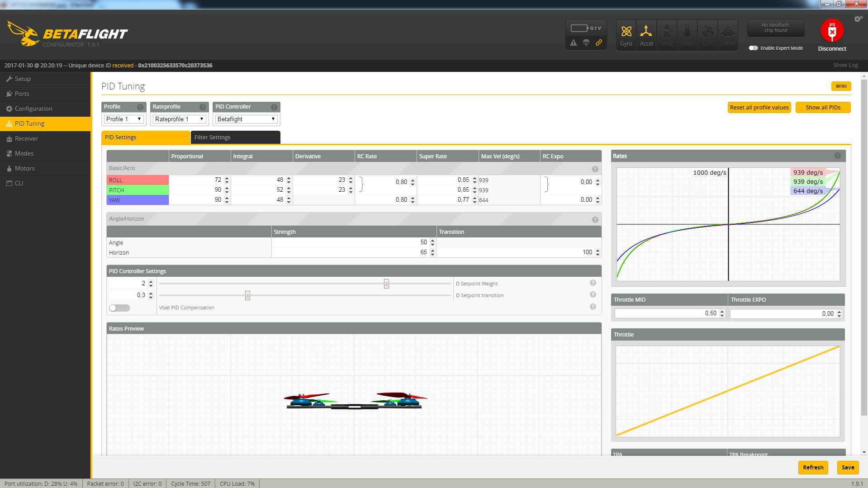Click the battery warning triangle icon
This screenshot has width=868, height=488.
click(x=574, y=43)
